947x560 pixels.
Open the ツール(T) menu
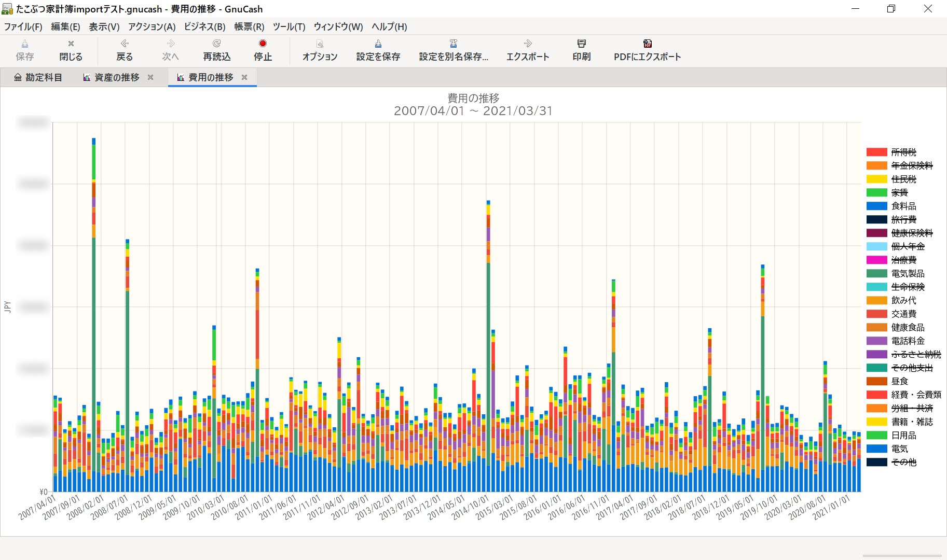click(x=289, y=27)
